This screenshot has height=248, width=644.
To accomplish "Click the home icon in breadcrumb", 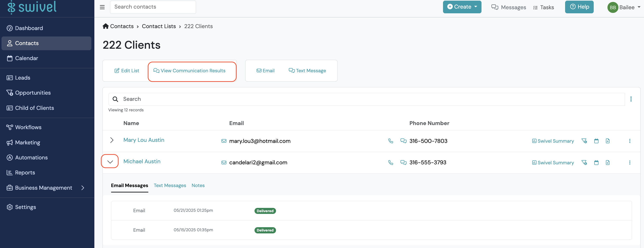I will click(x=106, y=26).
